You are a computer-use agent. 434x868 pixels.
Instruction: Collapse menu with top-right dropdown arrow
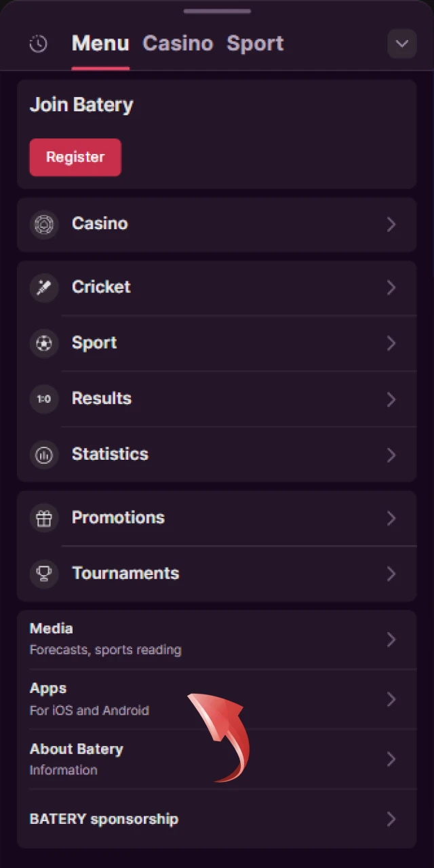[401, 44]
